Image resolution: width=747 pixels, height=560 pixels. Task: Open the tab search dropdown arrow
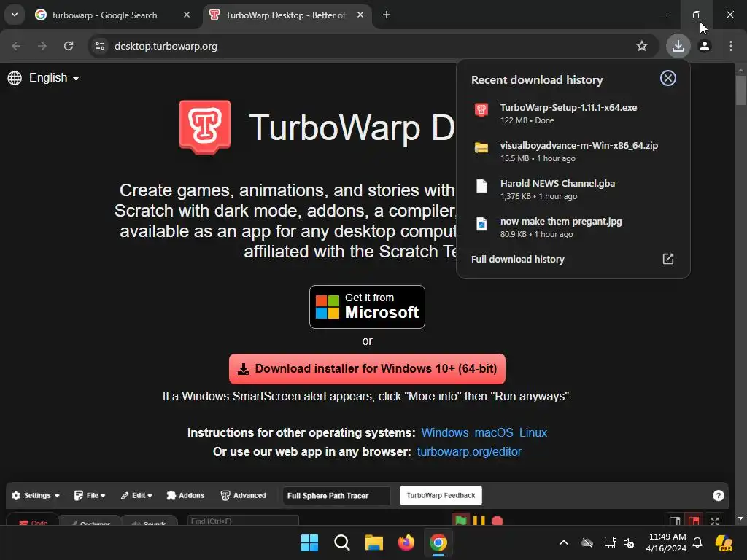tap(15, 15)
